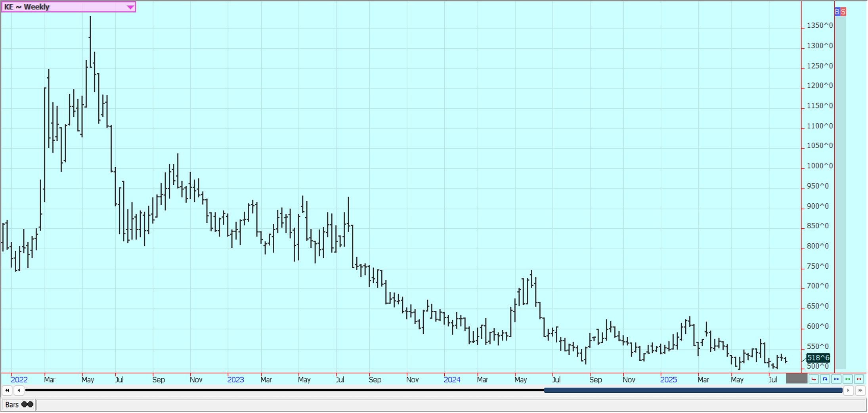Click the dark blue scrollbar thumb
The height and width of the screenshot is (413, 868).
coord(693,390)
